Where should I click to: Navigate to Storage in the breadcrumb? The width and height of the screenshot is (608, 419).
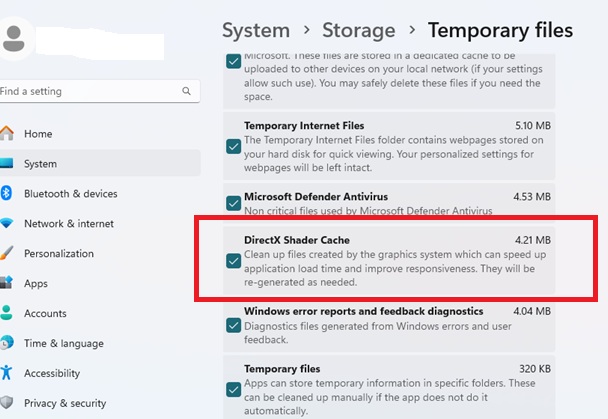[x=359, y=31]
